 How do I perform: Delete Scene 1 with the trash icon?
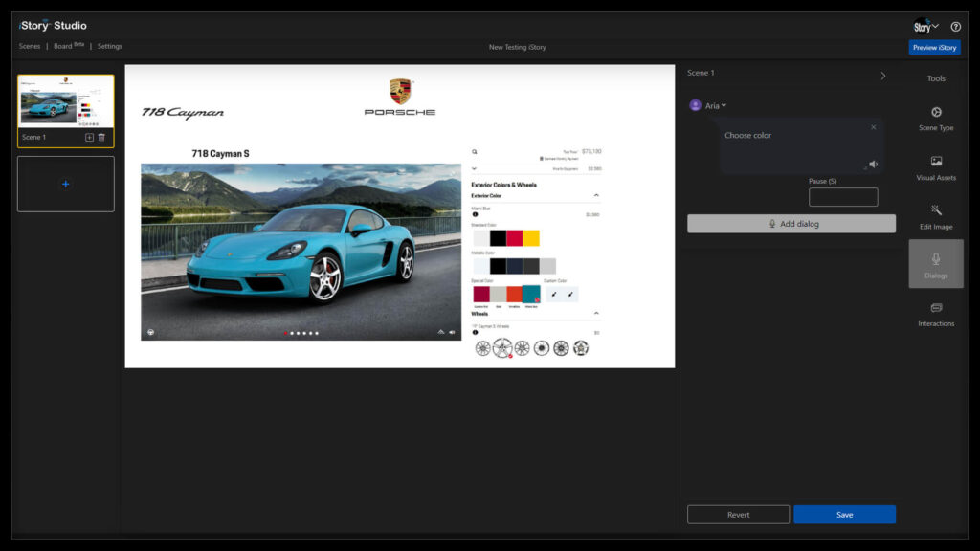point(101,138)
